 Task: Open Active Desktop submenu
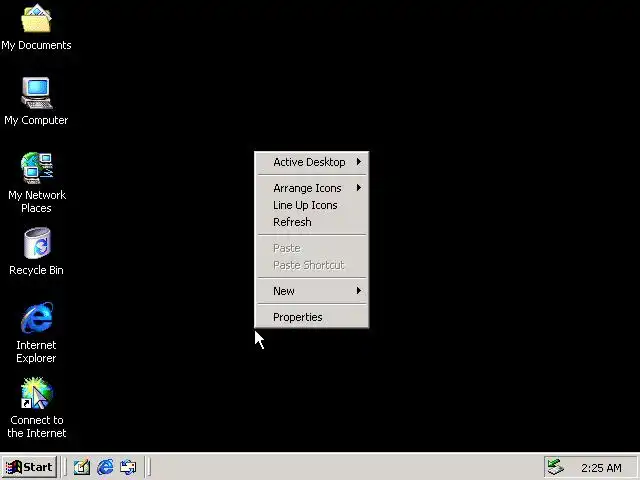point(312,162)
